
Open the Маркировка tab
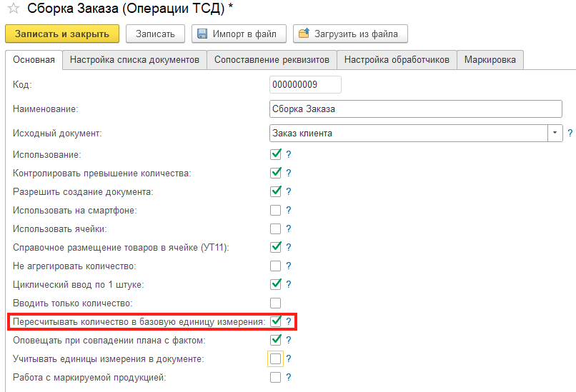coord(490,60)
